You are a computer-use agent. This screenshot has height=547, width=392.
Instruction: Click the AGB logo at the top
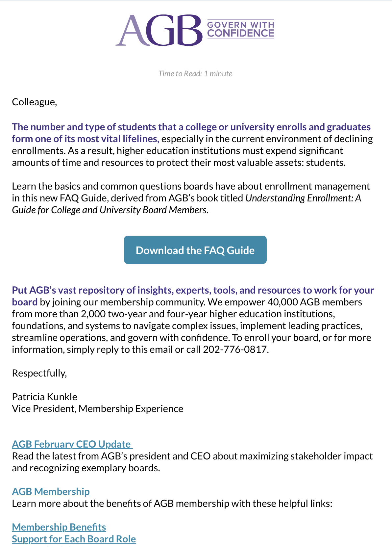159,30
